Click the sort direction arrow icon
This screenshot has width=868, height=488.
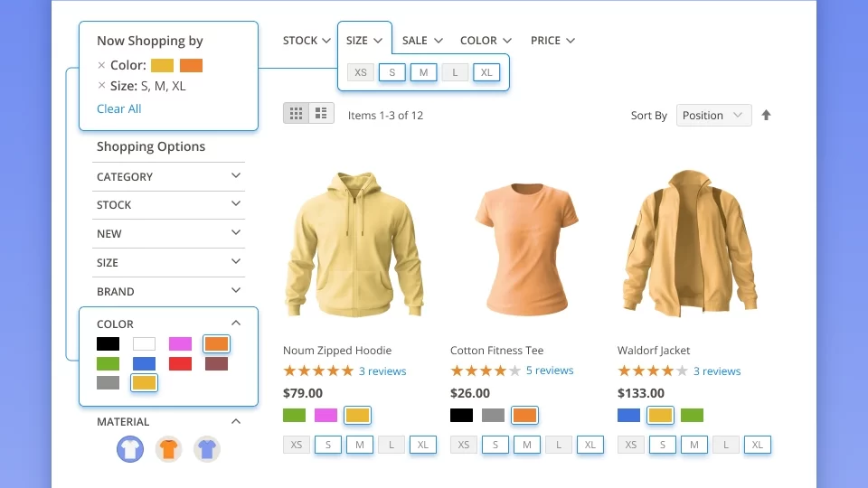pyautogui.click(x=766, y=115)
